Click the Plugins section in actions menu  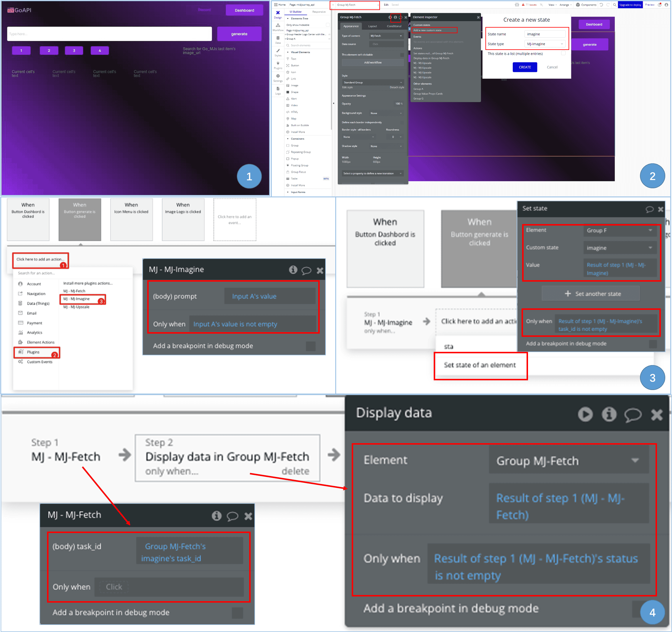pos(34,352)
